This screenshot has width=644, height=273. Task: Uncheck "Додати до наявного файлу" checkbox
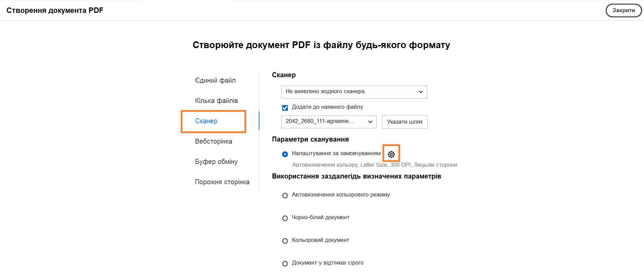coord(285,108)
